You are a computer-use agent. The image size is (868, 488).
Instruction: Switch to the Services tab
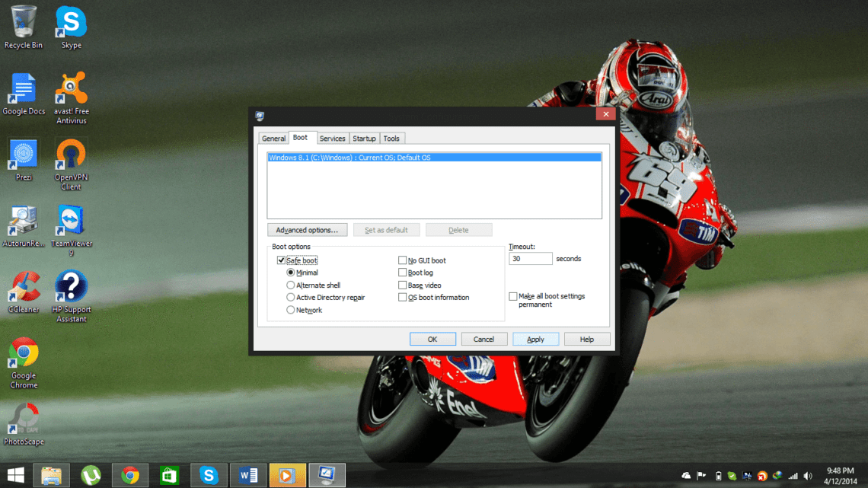click(x=333, y=138)
